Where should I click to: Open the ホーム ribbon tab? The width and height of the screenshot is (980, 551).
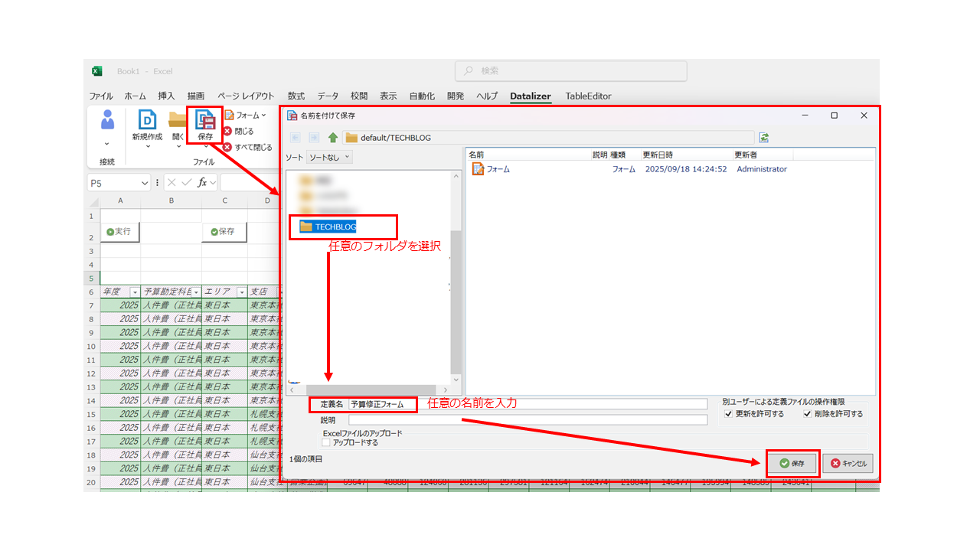(135, 96)
